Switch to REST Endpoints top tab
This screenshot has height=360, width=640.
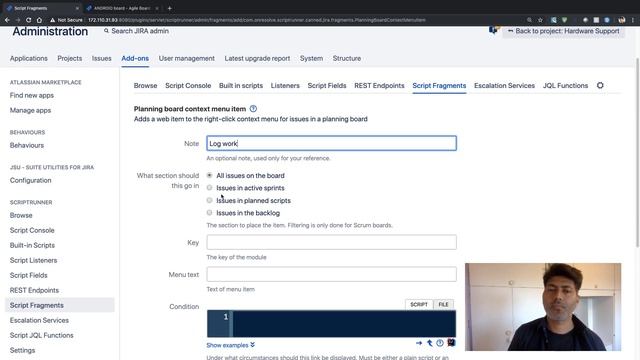click(x=379, y=85)
